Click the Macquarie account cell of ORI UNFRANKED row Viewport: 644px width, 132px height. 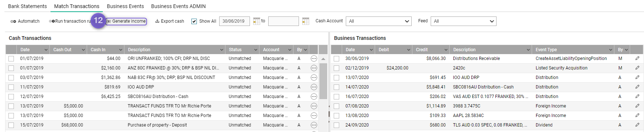[275, 59]
